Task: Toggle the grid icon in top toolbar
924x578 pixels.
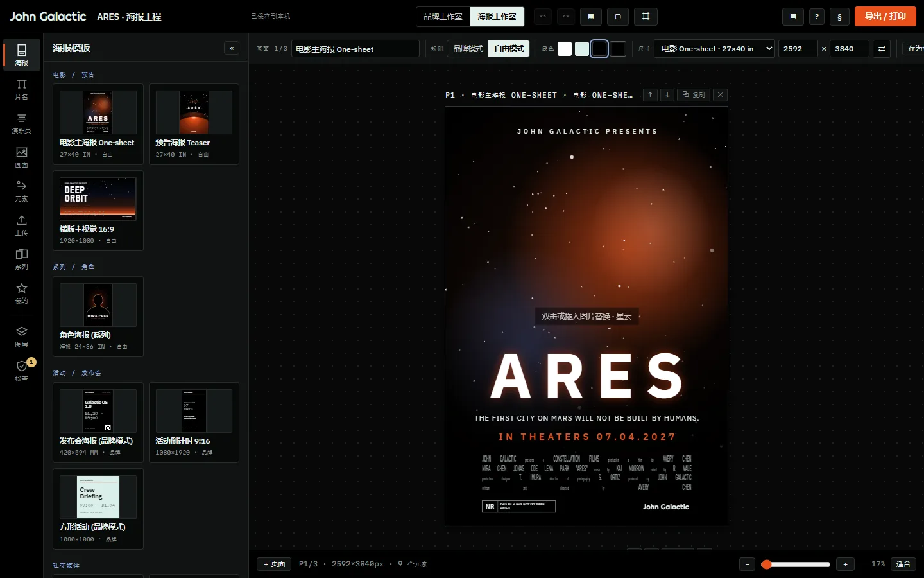Action: (591, 17)
